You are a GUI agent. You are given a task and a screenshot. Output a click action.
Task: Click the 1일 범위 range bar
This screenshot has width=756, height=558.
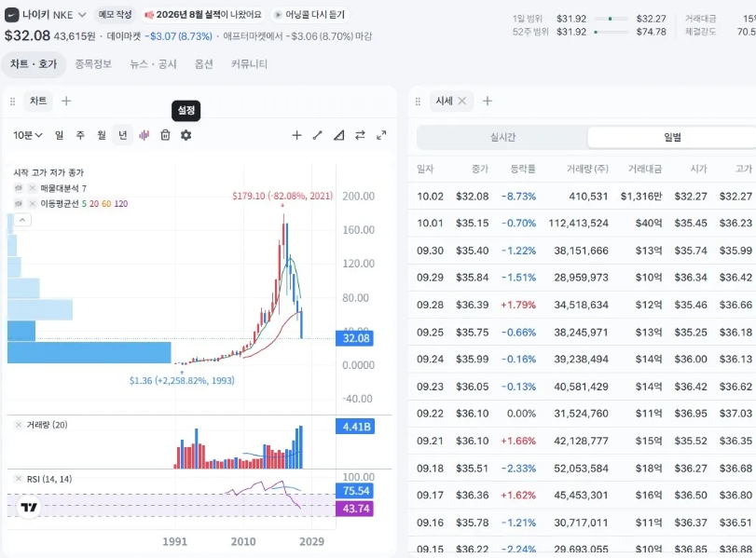coord(611,19)
